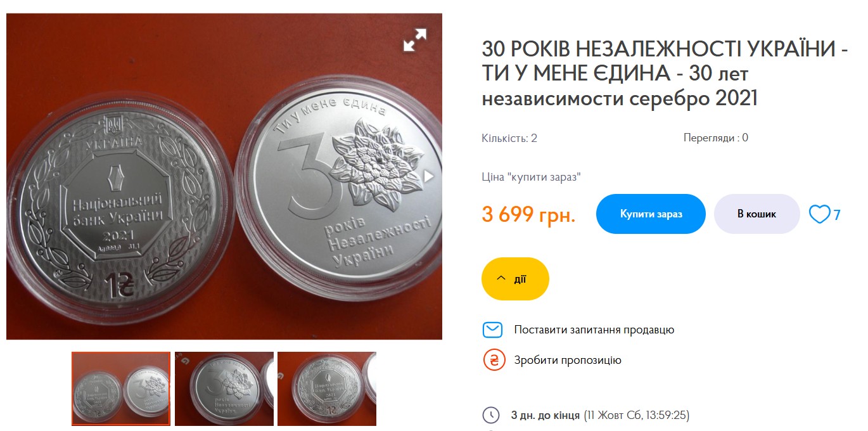The width and height of the screenshot is (868, 431).
Task: Click the main coin photo
Action: pyautogui.click(x=224, y=176)
